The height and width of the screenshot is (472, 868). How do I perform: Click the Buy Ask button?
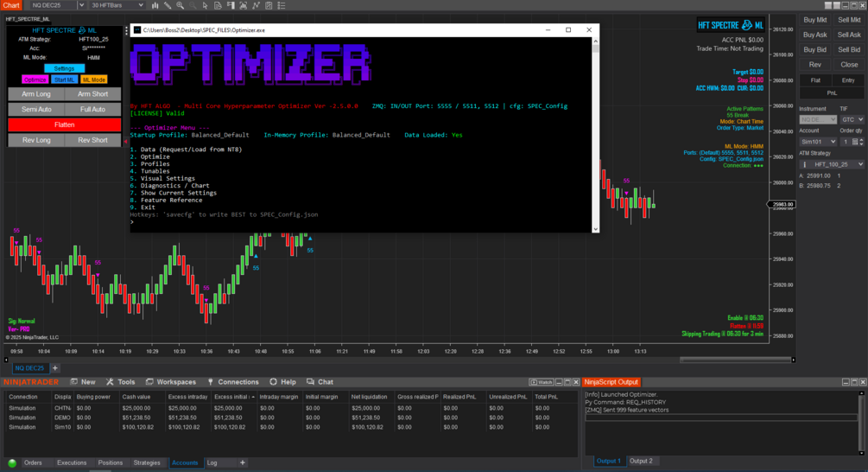pyautogui.click(x=814, y=35)
